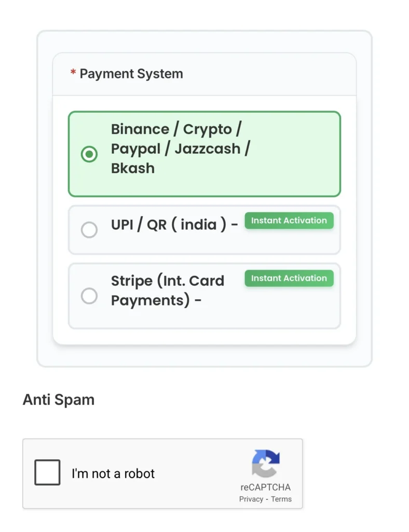Click the "Stripe (Int. Card Payments)" label text

pyautogui.click(x=167, y=290)
